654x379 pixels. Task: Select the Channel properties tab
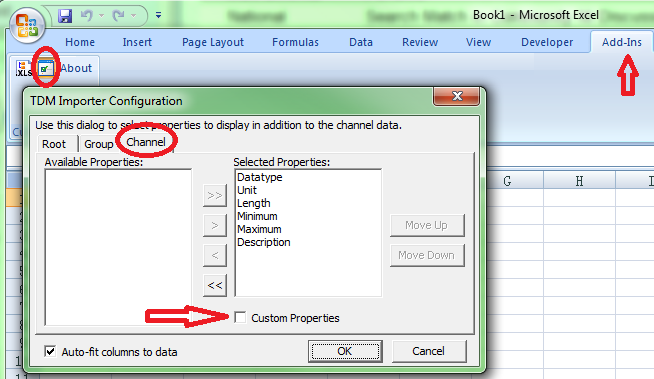(x=146, y=142)
